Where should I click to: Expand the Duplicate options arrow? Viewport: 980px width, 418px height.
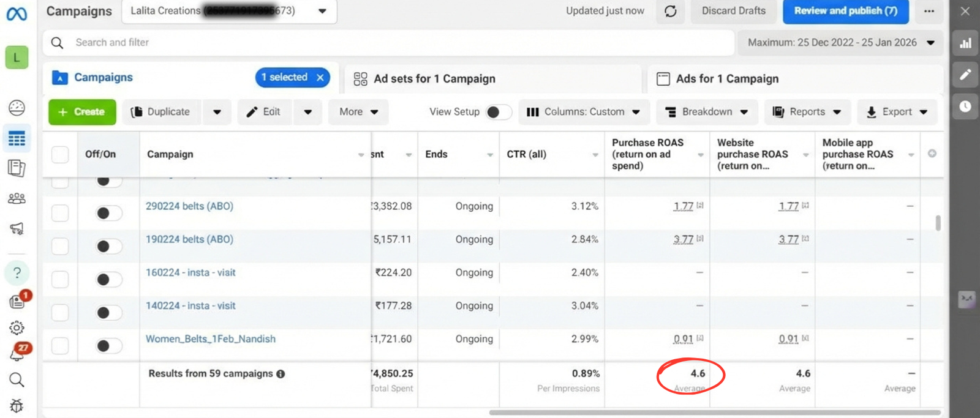click(x=217, y=112)
